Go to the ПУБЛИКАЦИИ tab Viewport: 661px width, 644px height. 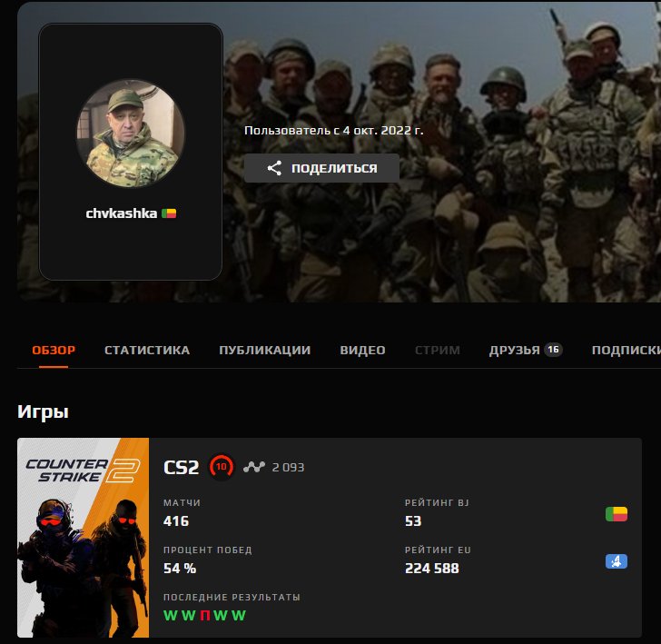[x=264, y=350]
